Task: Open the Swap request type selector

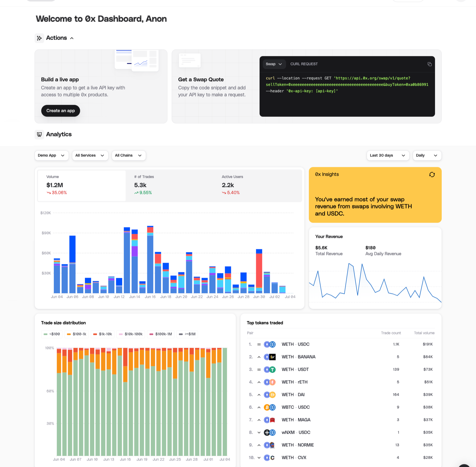Action: pyautogui.click(x=274, y=64)
